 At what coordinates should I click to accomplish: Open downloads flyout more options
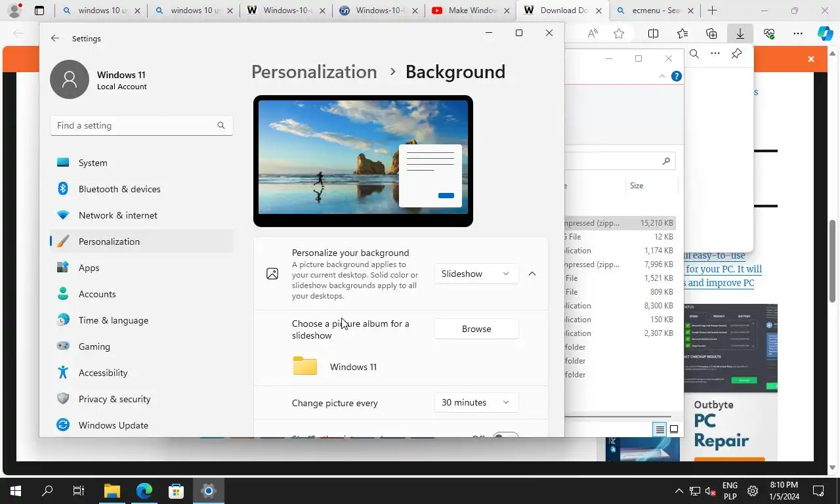pyautogui.click(x=715, y=54)
